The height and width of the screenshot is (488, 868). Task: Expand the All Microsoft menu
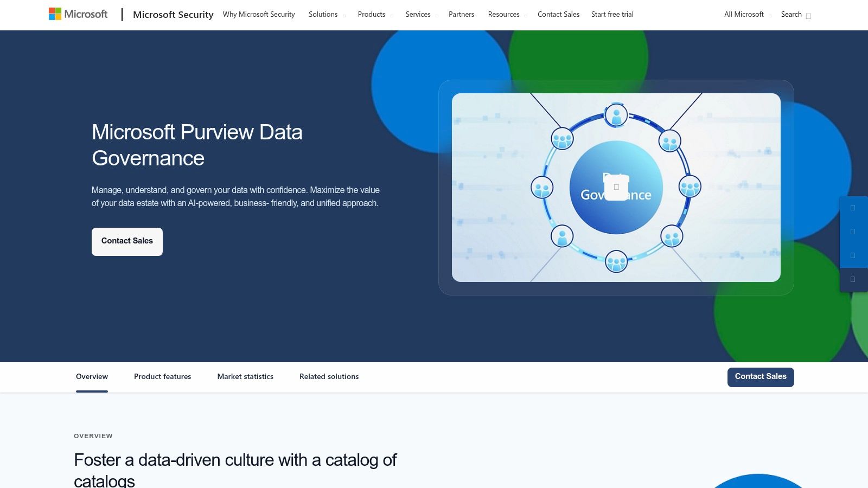pyautogui.click(x=748, y=15)
